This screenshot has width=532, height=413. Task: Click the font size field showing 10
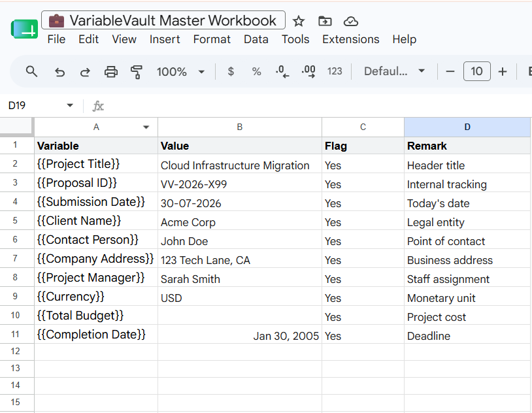[x=476, y=71]
